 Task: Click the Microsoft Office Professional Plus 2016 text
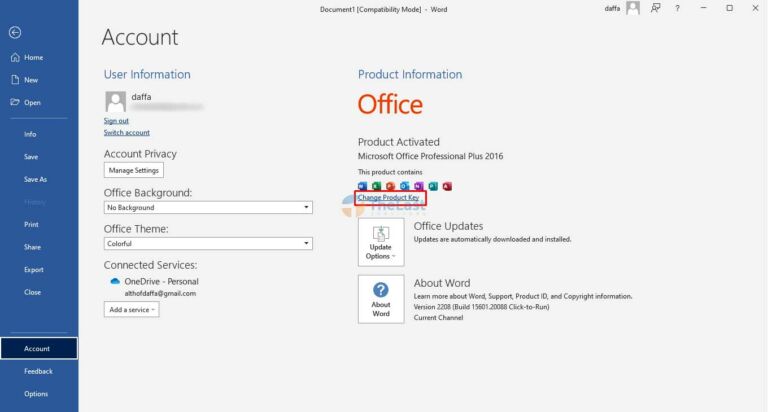[430, 156]
